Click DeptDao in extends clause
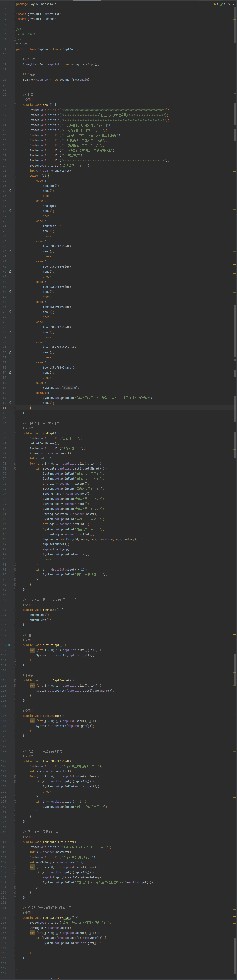The height and width of the screenshot is (980, 237). [68, 49]
